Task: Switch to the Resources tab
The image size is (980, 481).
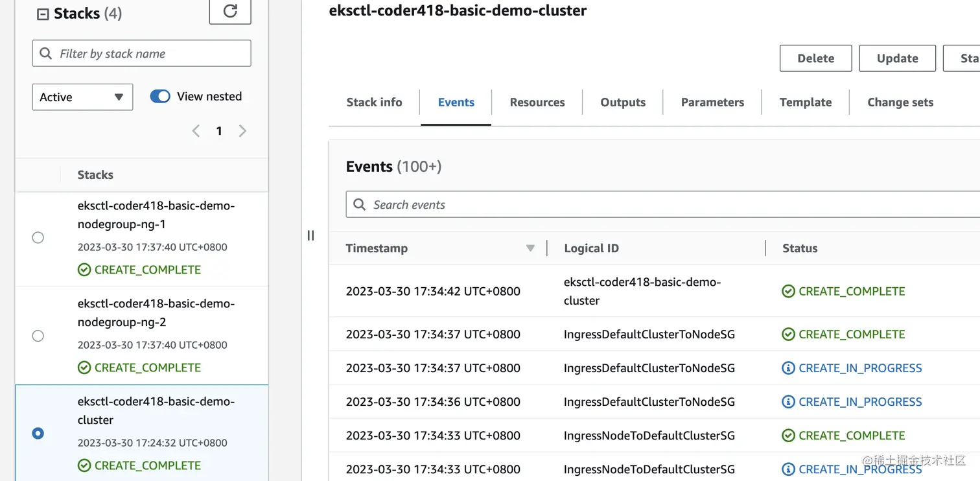Action: pyautogui.click(x=537, y=102)
